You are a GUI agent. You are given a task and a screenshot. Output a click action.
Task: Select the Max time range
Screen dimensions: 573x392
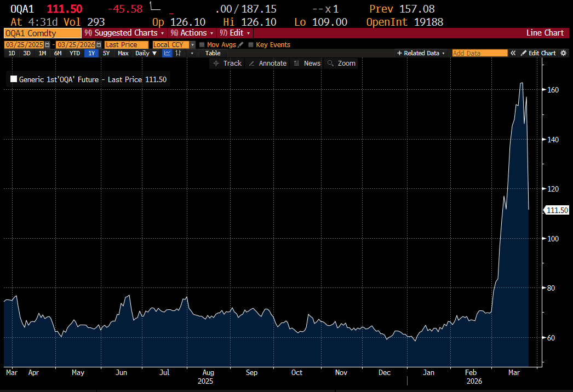click(123, 53)
